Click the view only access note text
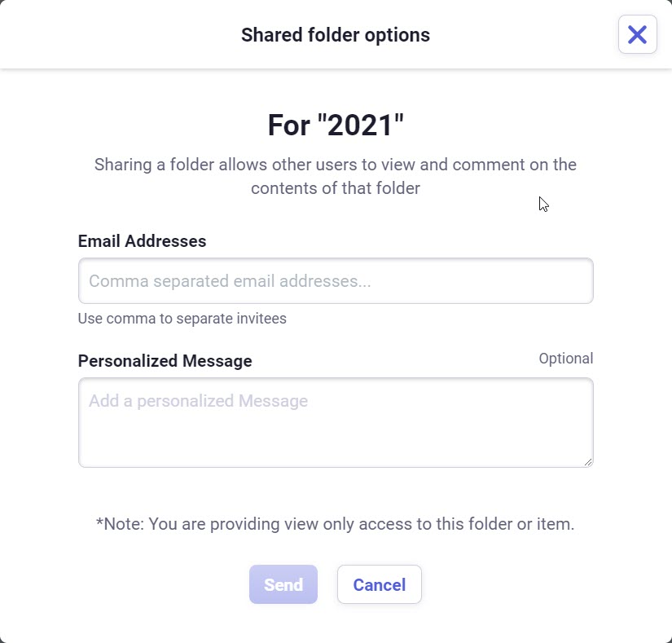This screenshot has height=643, width=672. (336, 523)
